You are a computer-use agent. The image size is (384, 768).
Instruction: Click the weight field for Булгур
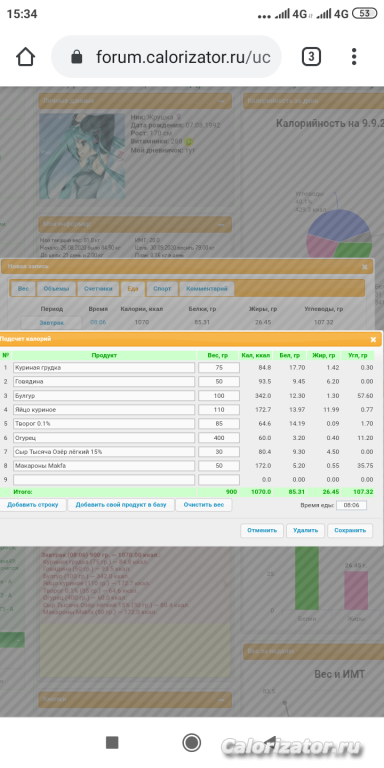click(219, 395)
